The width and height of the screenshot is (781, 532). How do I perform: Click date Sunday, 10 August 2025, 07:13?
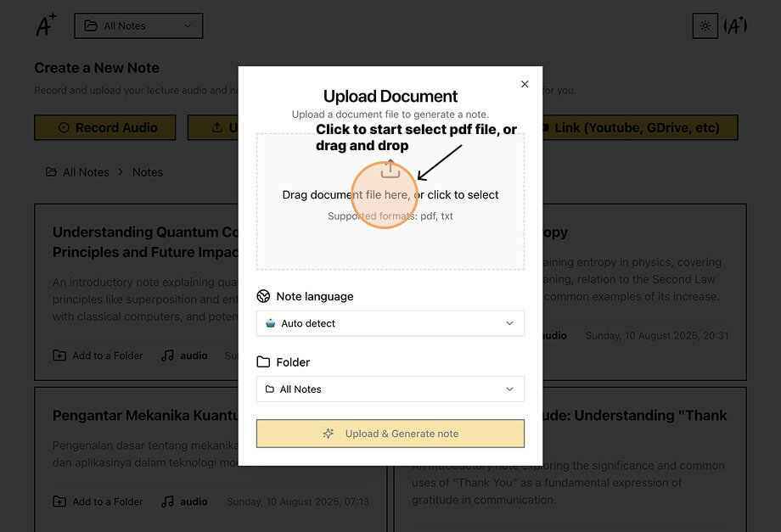[x=298, y=501]
